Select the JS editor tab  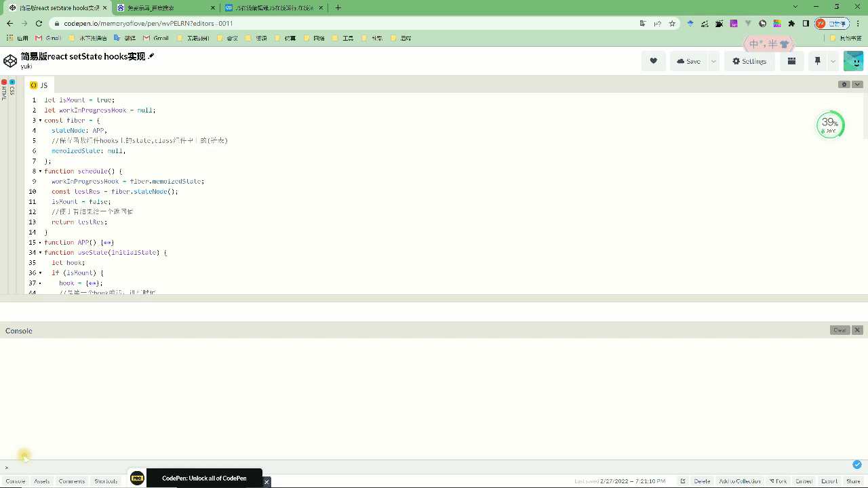pos(39,85)
